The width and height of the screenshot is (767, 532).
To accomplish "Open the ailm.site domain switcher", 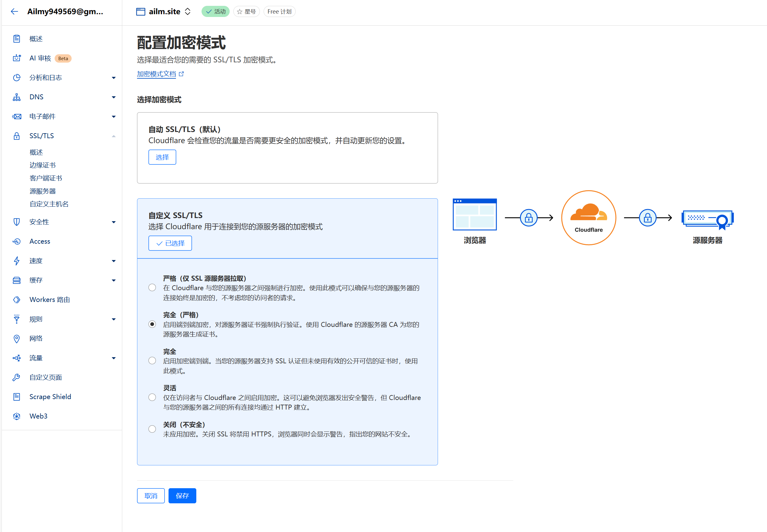I will (x=188, y=12).
